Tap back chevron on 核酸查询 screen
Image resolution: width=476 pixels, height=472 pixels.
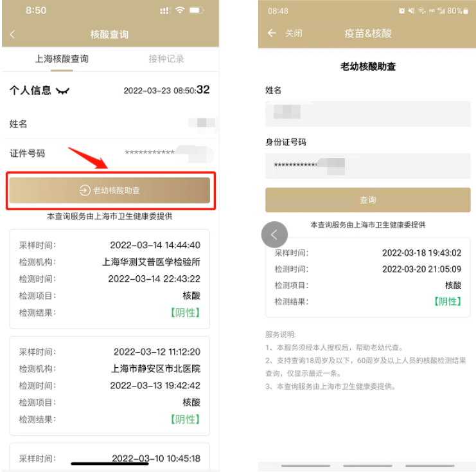(x=12, y=34)
